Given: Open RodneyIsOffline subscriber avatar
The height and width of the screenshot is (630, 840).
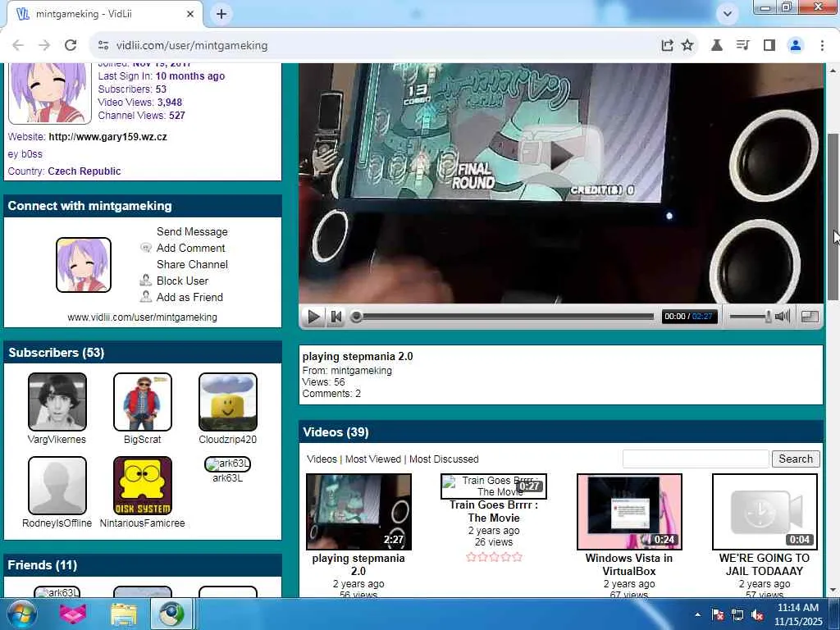Looking at the screenshot, I should tap(57, 486).
